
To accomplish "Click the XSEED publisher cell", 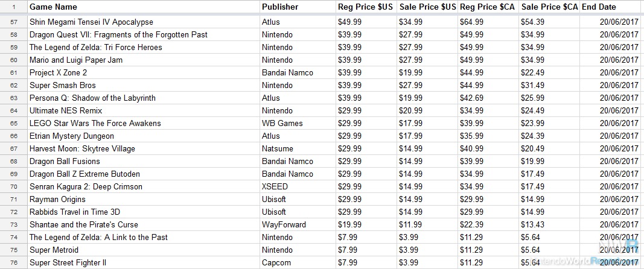I will [298, 186].
